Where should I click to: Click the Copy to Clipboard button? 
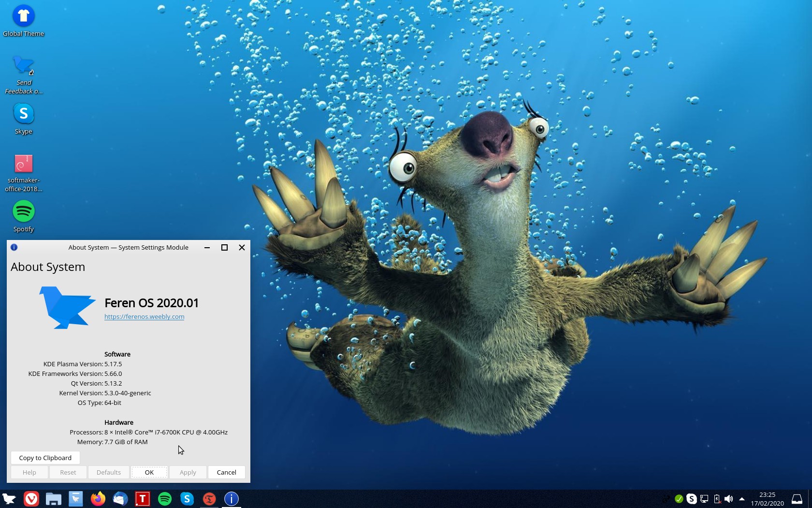point(45,458)
